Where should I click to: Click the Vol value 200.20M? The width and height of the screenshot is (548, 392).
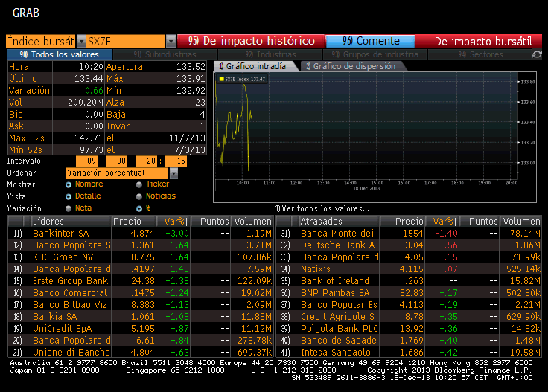click(x=86, y=102)
